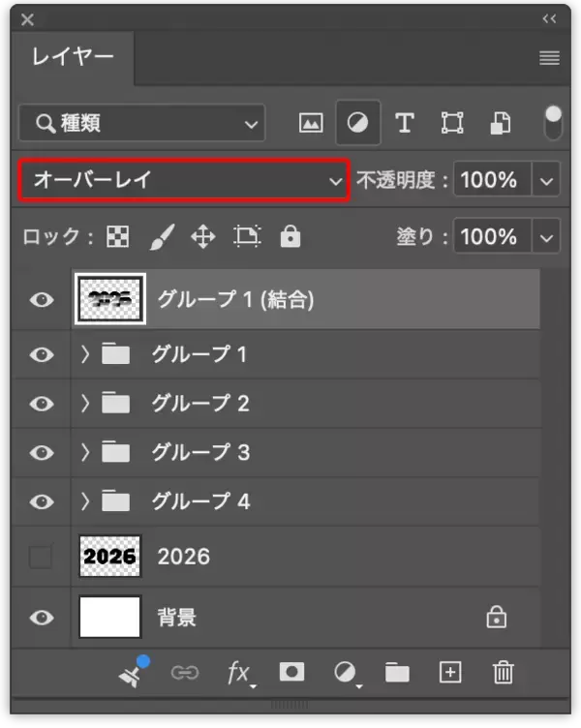Click the グループ 1 folder icon

(115, 353)
